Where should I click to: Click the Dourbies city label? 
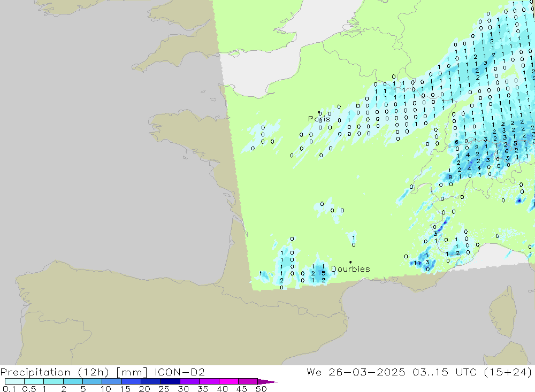(x=350, y=269)
